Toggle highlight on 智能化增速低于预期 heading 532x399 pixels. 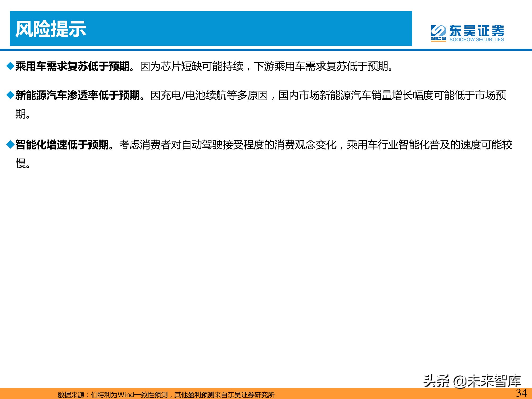(64, 144)
